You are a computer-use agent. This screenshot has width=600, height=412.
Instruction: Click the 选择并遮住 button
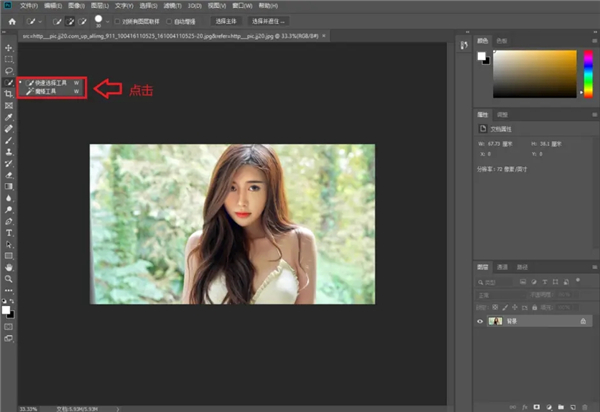pyautogui.click(x=268, y=21)
